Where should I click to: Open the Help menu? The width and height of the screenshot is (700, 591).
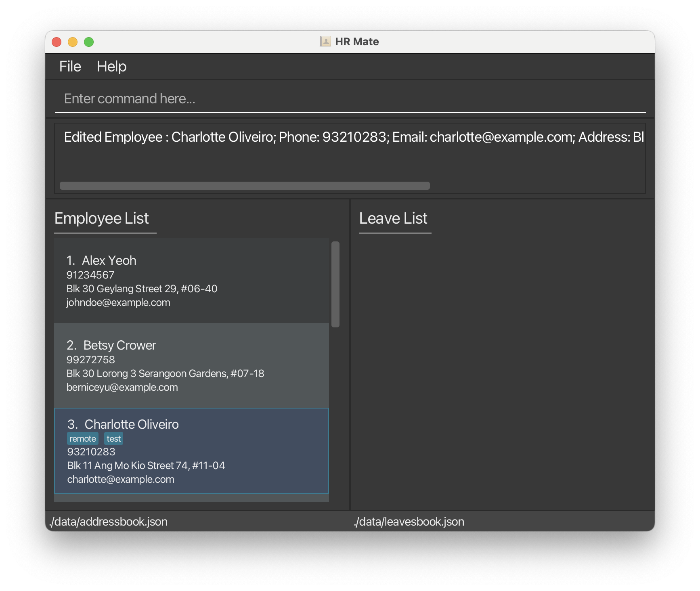point(111,67)
